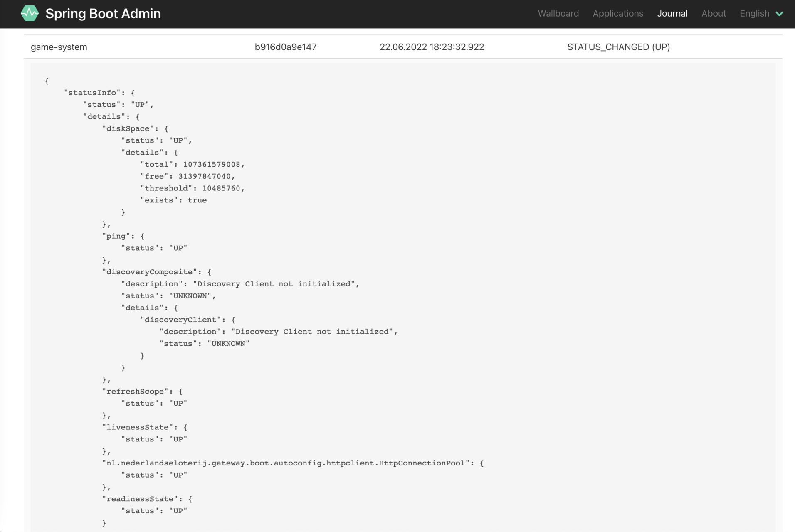Switch to the Wallboard view
Image resolution: width=795 pixels, height=532 pixels.
pyautogui.click(x=558, y=13)
